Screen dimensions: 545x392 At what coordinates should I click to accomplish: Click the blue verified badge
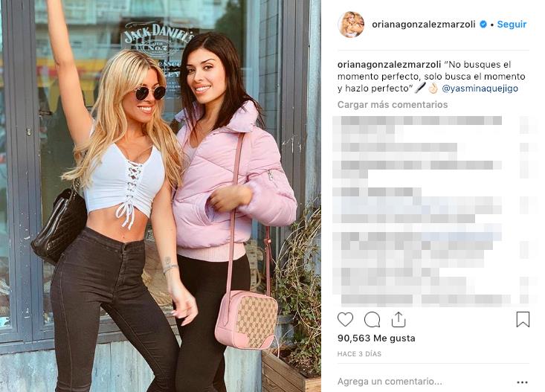pos(483,25)
